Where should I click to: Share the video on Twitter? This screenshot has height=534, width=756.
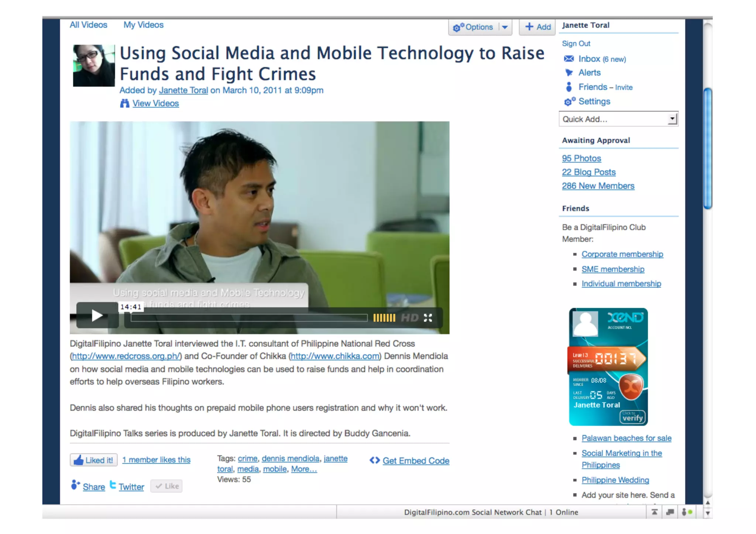131,487
